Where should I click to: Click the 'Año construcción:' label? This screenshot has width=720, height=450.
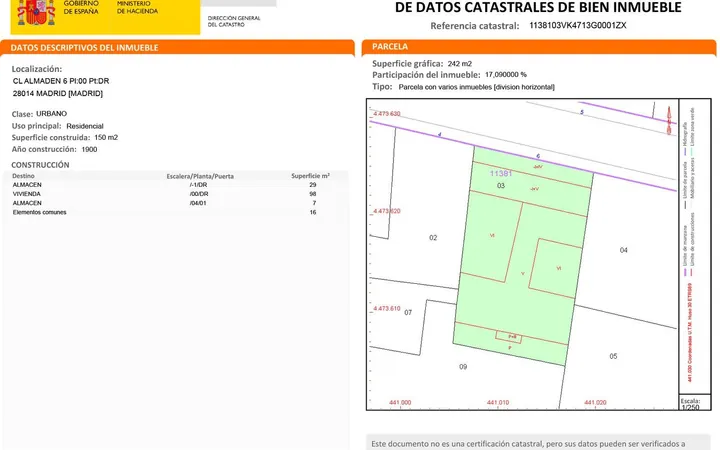(44, 149)
